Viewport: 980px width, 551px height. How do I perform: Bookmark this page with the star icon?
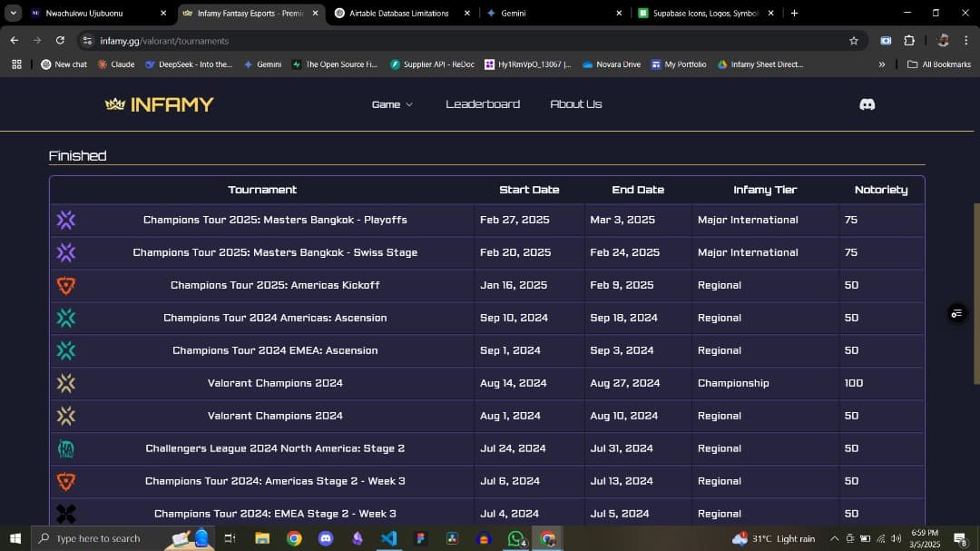(x=854, y=41)
